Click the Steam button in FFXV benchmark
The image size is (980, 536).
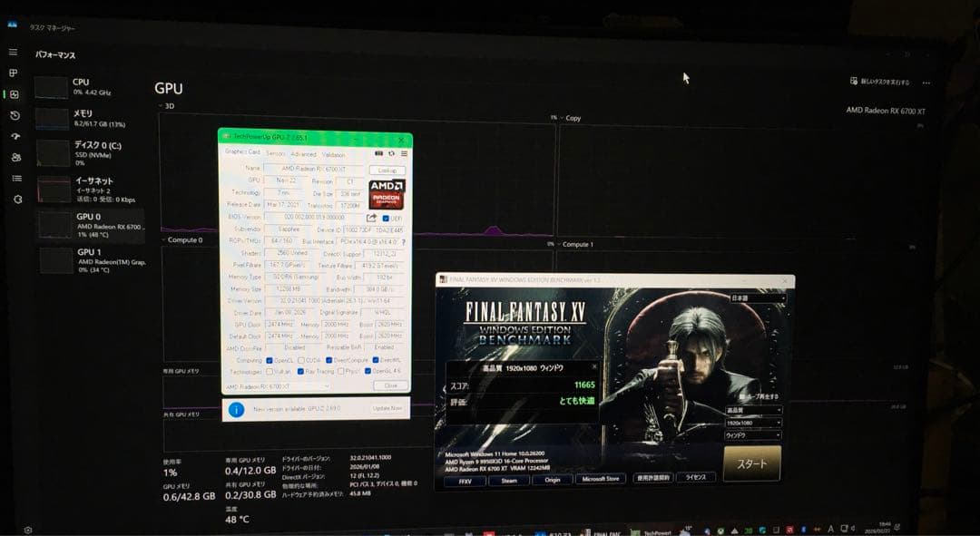[509, 481]
